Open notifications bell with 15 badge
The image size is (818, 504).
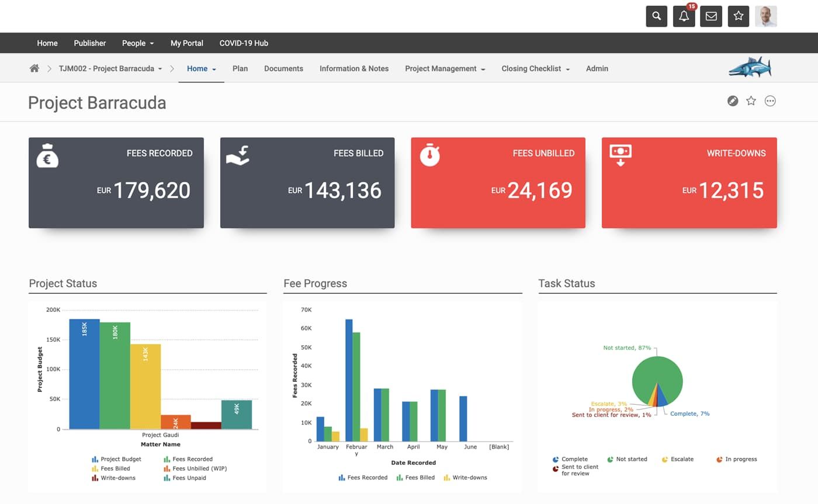(x=684, y=16)
